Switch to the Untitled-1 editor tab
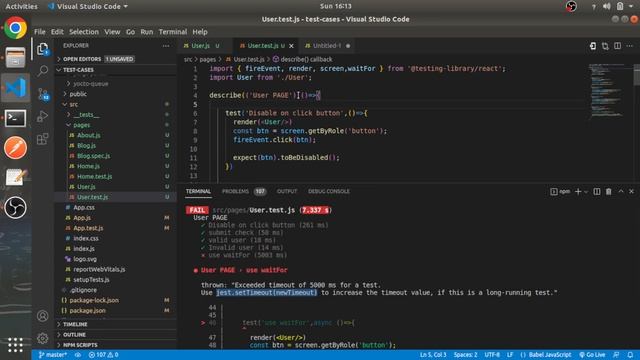 [x=327, y=46]
